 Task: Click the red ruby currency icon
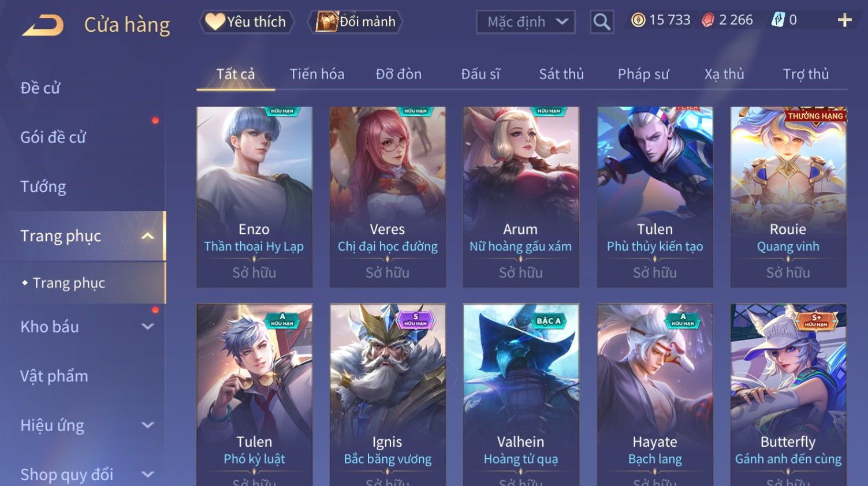point(707,20)
